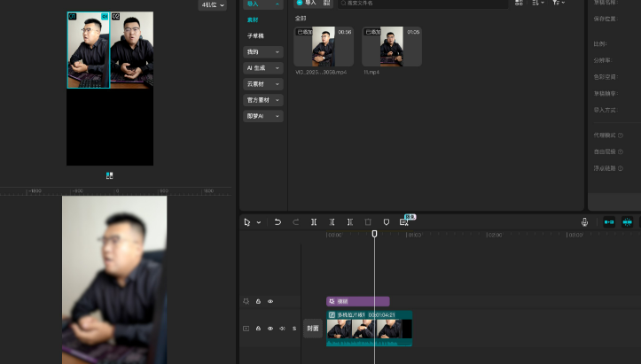This screenshot has height=364, width=641.
Task: Solo the main track with S button
Action: 294,329
